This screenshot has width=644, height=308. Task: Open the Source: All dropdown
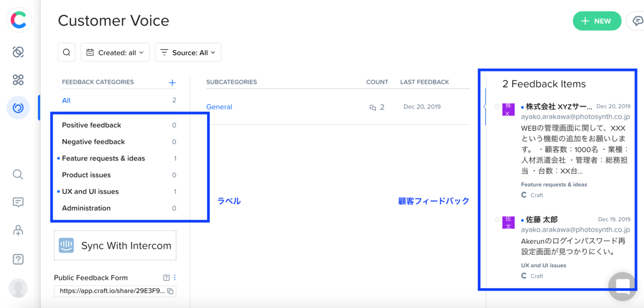coord(188,53)
